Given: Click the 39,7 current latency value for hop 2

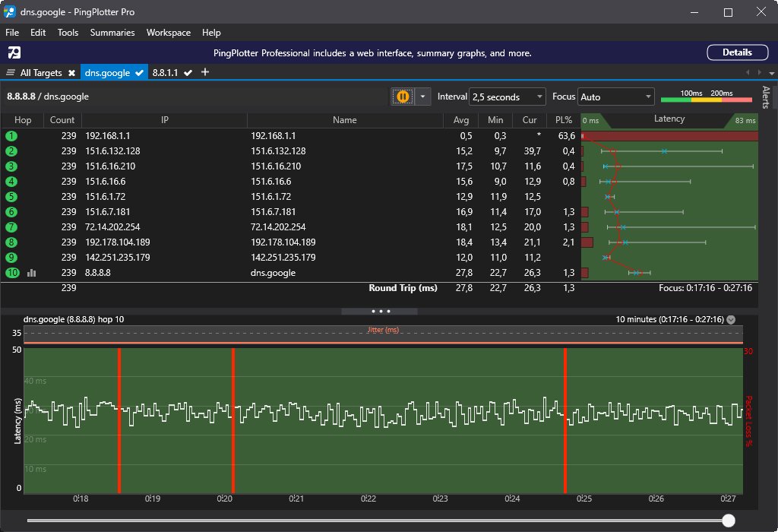Looking at the screenshot, I should pyautogui.click(x=533, y=151).
